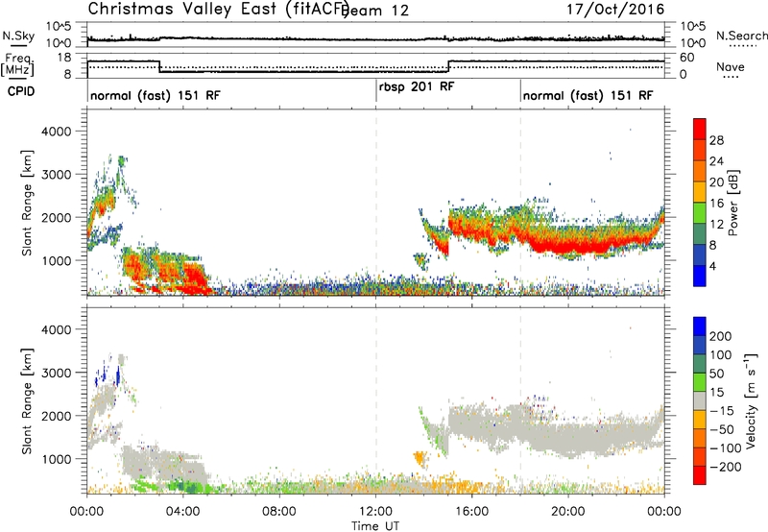Click the '100' value on Velocity scale
The image size is (768, 532).
coord(721,355)
